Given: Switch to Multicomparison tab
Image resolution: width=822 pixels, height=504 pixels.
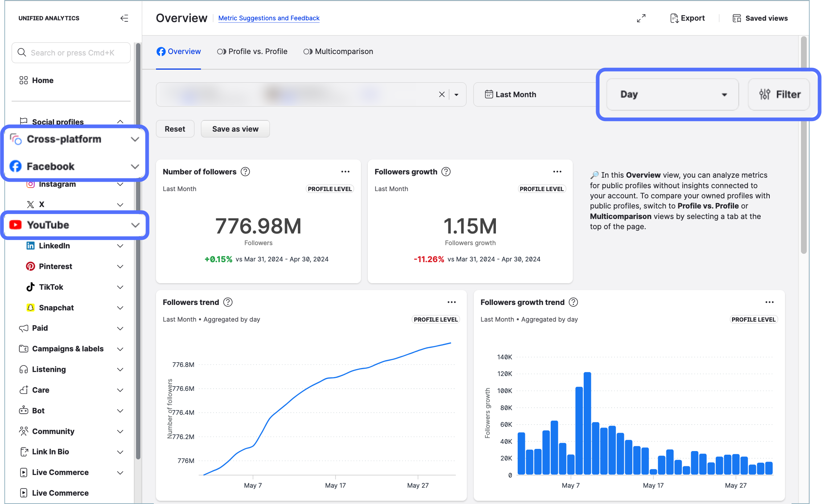Looking at the screenshot, I should pyautogui.click(x=338, y=51).
